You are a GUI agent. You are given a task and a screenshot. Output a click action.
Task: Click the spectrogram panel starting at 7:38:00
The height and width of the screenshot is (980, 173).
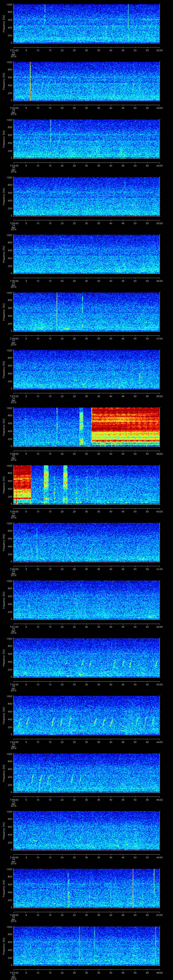click(86, 427)
